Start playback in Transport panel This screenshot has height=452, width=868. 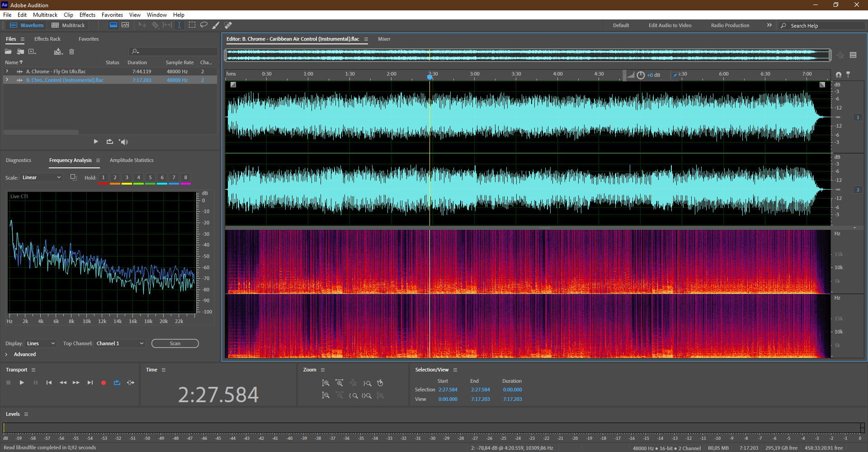click(22, 383)
